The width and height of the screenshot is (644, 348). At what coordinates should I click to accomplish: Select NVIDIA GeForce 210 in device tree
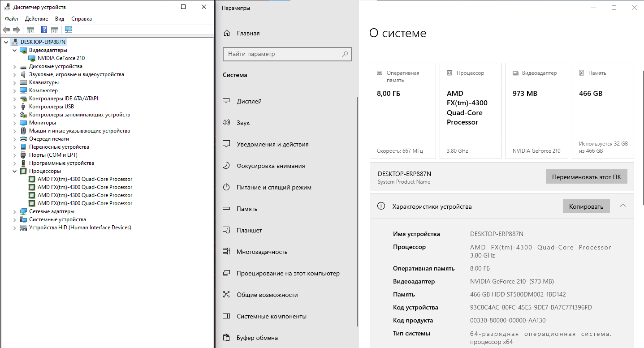point(61,58)
